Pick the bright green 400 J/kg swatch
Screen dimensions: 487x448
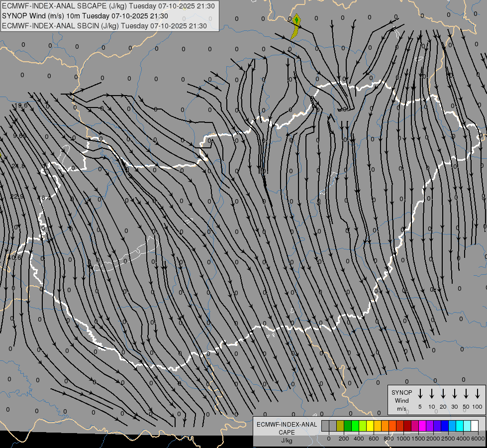click(x=355, y=426)
